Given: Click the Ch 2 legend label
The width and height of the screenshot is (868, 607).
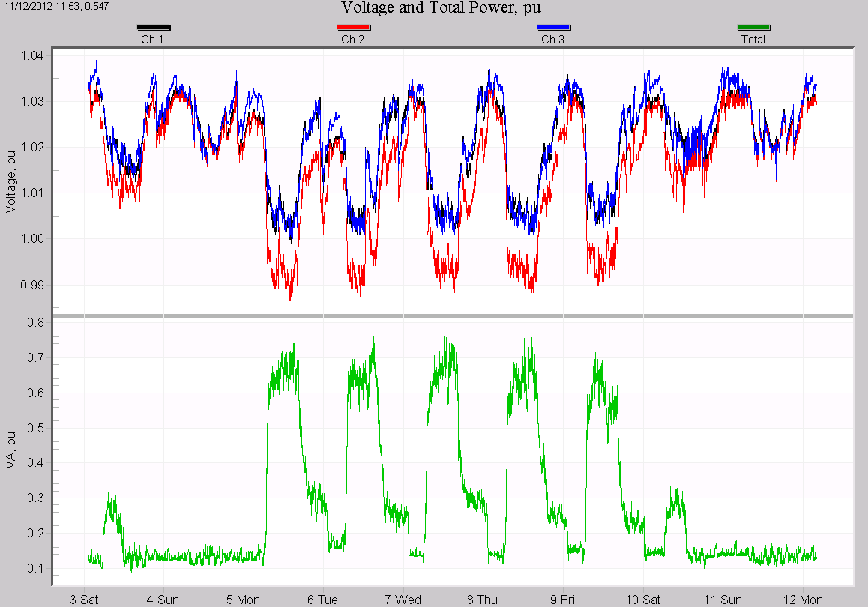Looking at the screenshot, I should tap(352, 40).
